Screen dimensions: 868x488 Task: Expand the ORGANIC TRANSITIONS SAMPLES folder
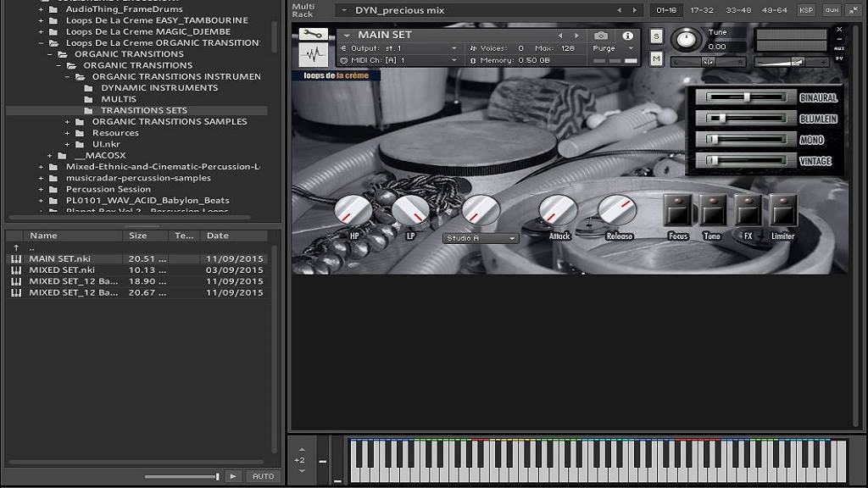(68, 122)
